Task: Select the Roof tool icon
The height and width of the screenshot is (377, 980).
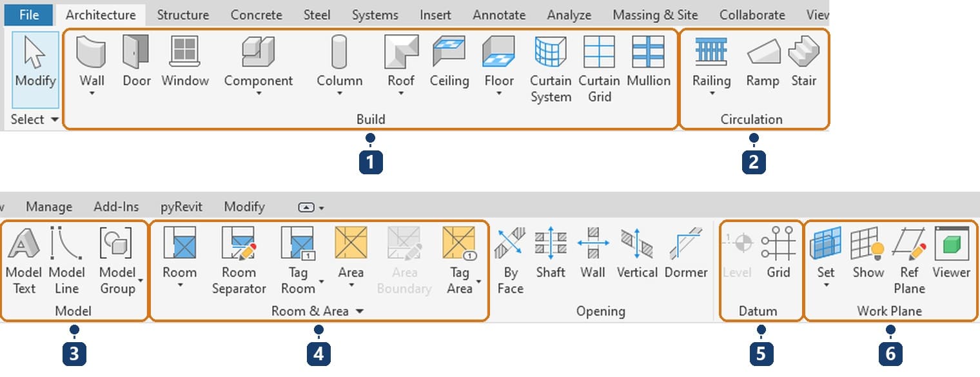Action: coord(401,52)
